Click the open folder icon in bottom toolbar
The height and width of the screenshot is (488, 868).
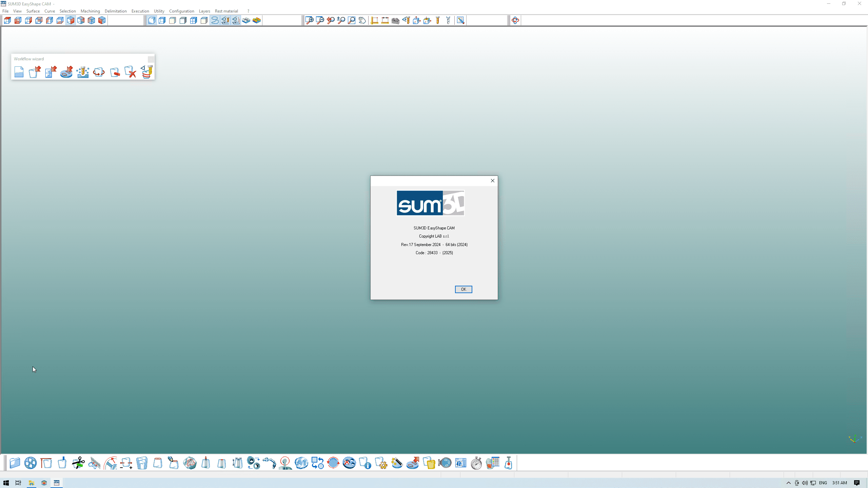[x=15, y=463]
